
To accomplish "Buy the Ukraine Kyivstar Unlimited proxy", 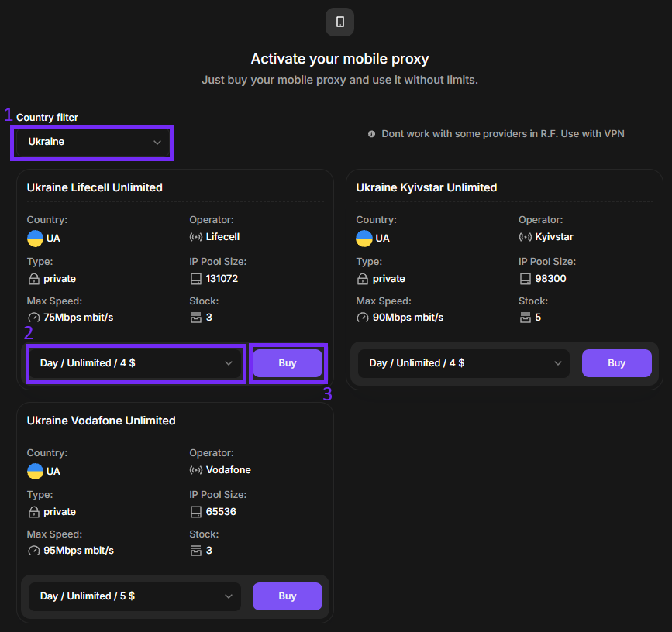I will tap(616, 363).
